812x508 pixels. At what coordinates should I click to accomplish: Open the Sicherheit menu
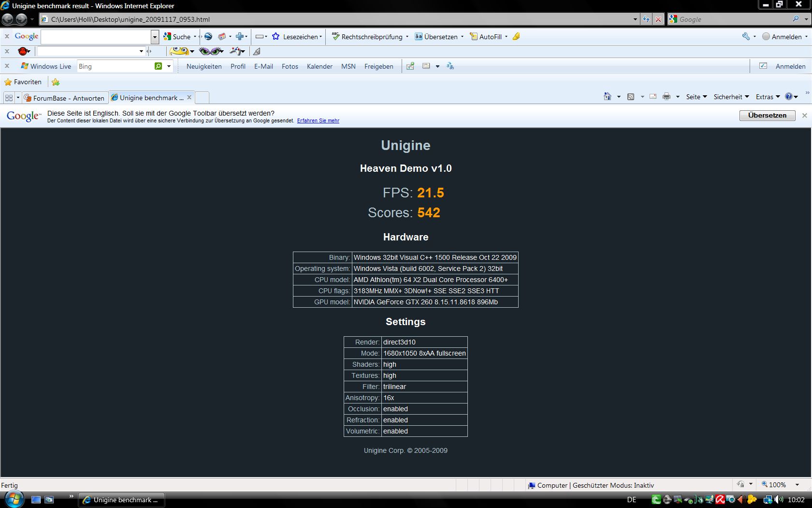point(731,97)
